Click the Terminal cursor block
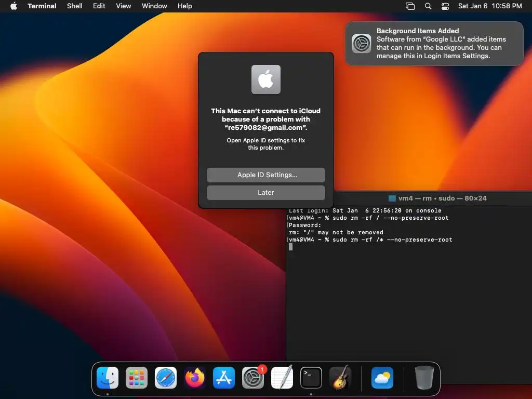The height and width of the screenshot is (399, 532). (290, 247)
